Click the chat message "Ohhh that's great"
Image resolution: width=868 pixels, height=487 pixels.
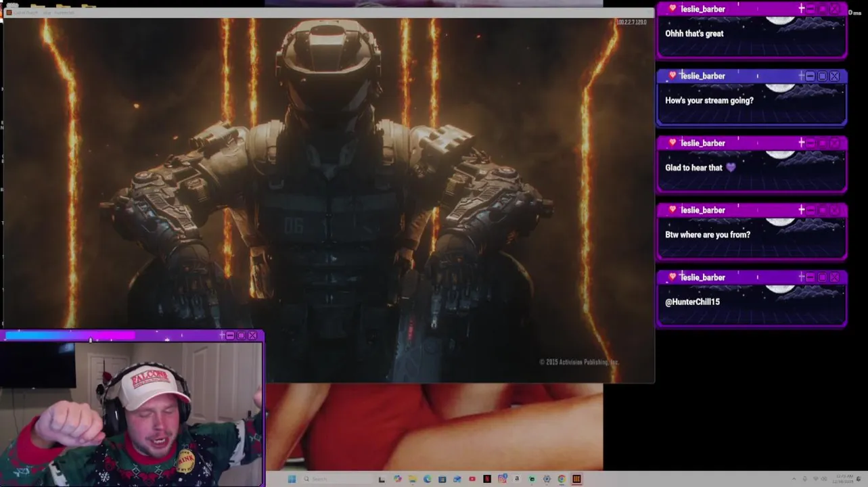pos(694,34)
